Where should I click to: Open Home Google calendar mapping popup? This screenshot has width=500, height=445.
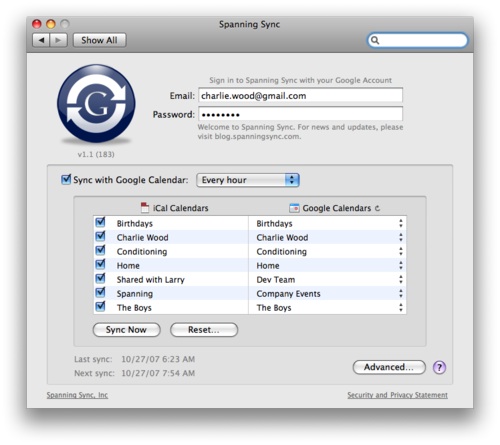click(x=401, y=265)
